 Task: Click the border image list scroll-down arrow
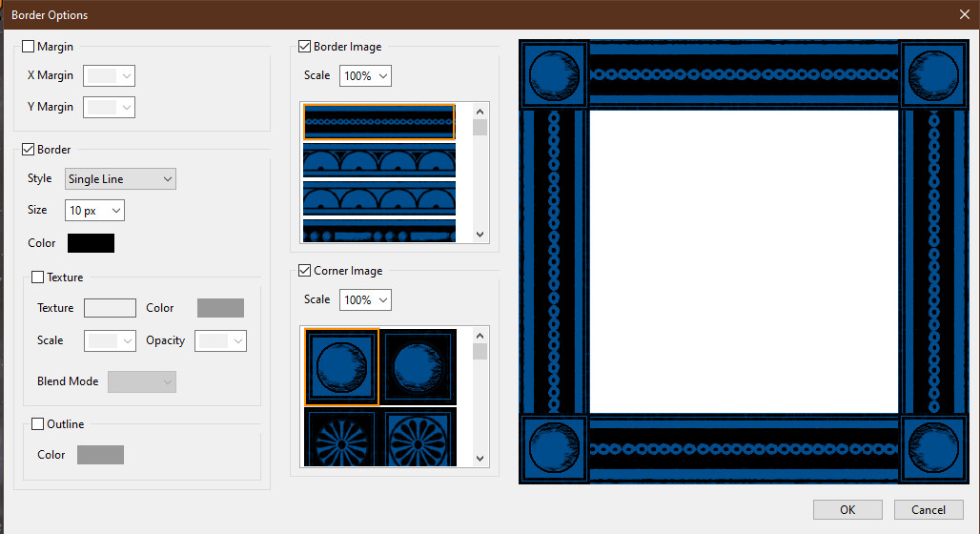[x=480, y=235]
